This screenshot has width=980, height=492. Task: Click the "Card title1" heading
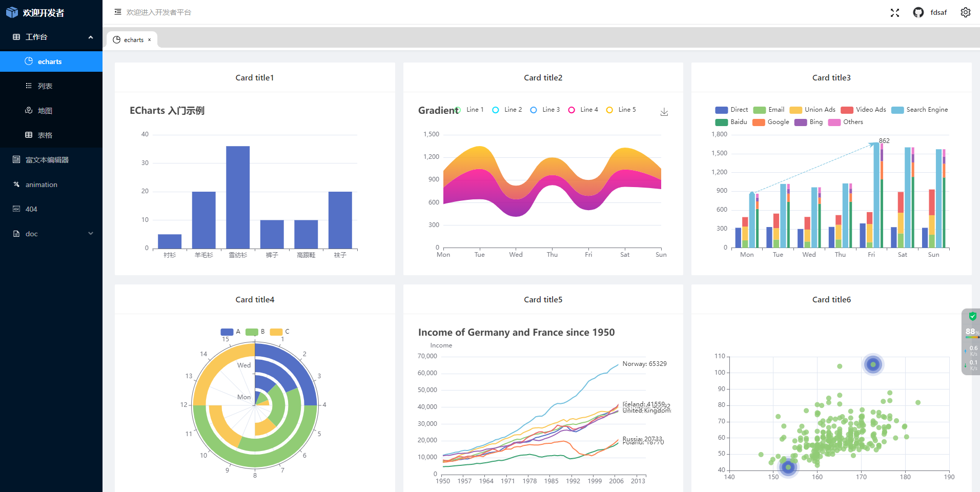255,77
